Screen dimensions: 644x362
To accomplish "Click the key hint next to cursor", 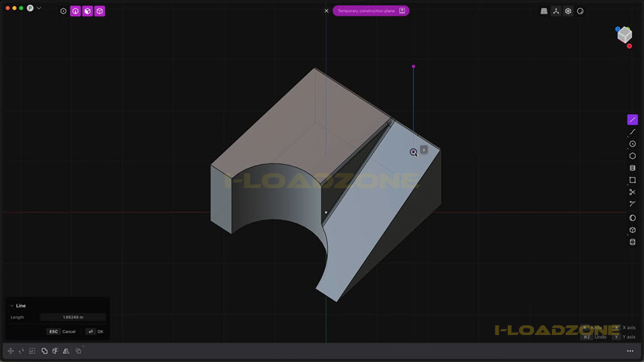I will click(424, 150).
